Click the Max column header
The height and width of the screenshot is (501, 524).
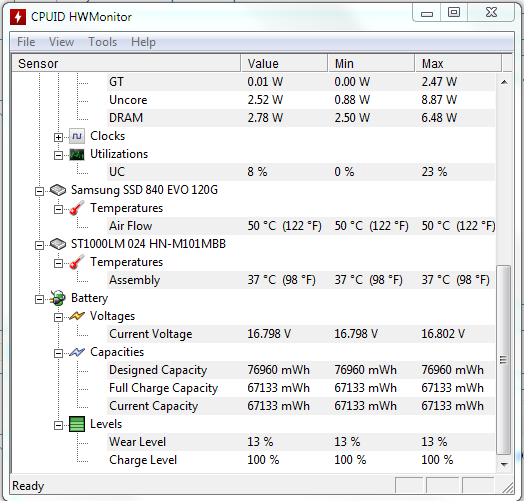pos(458,64)
